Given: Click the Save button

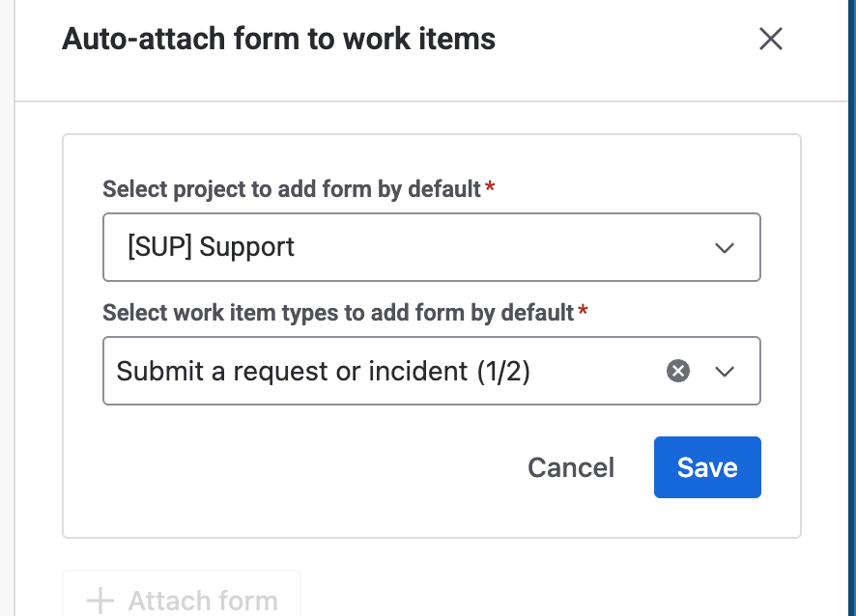Looking at the screenshot, I should (x=707, y=467).
